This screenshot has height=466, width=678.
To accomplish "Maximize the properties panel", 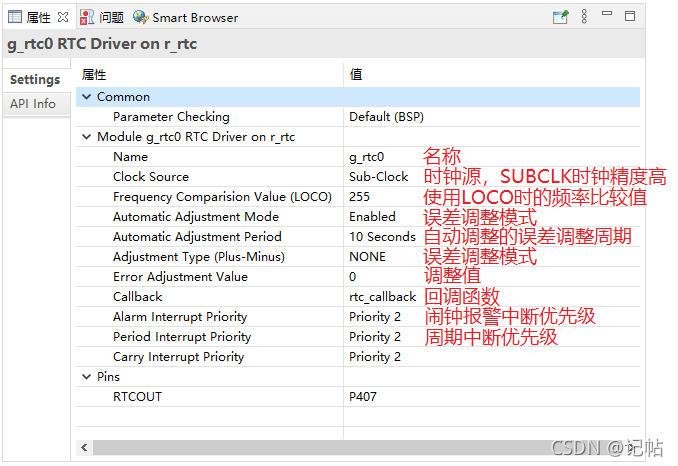I will [x=630, y=16].
